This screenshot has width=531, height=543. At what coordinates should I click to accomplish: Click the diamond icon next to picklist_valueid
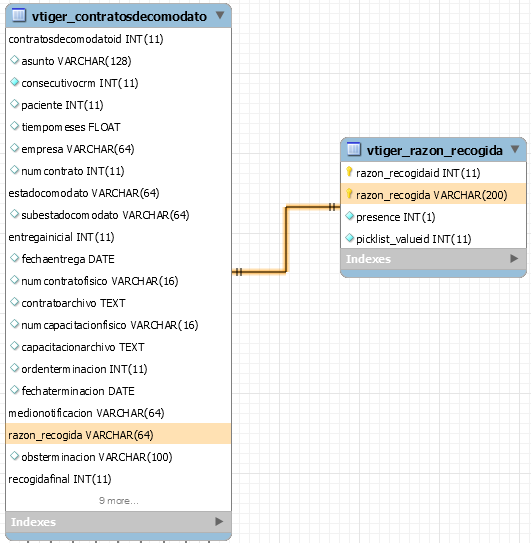349,238
